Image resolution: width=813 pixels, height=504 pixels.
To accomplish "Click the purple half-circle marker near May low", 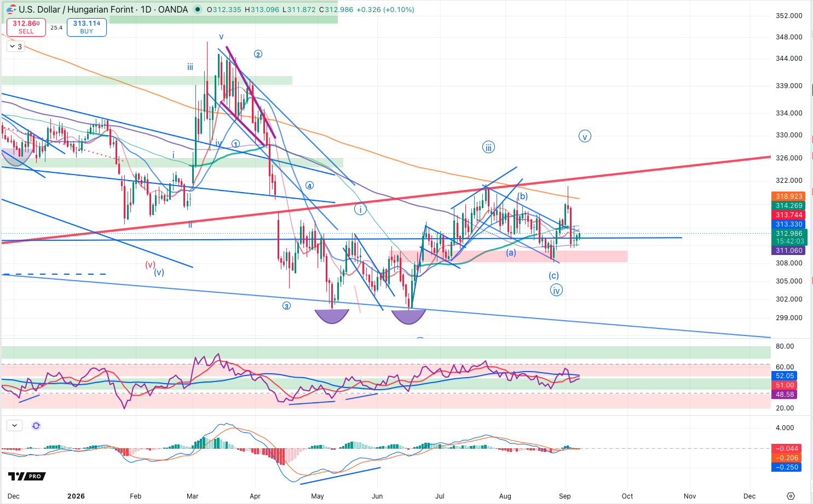I will point(332,316).
